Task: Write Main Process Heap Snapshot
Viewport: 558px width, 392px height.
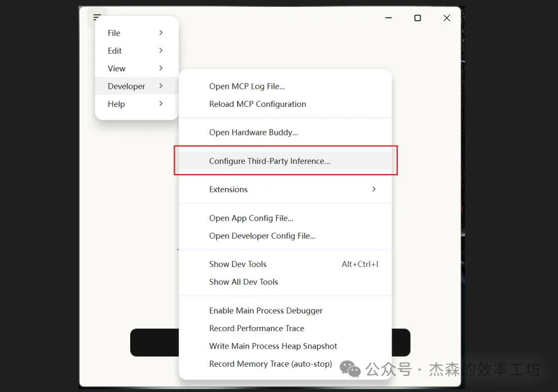Action: pyautogui.click(x=273, y=346)
